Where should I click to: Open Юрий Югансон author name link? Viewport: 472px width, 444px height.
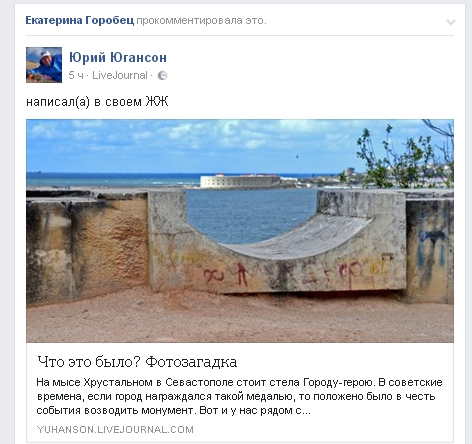118,57
